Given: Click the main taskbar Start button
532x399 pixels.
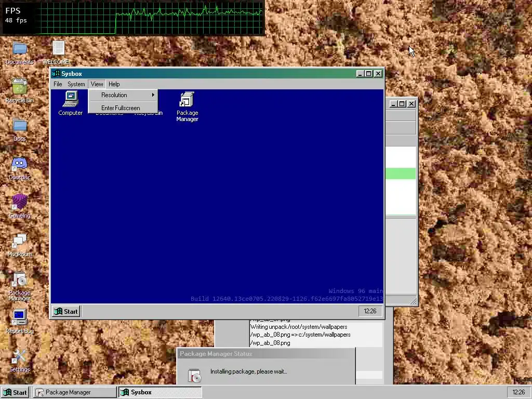Looking at the screenshot, I should click(x=16, y=392).
